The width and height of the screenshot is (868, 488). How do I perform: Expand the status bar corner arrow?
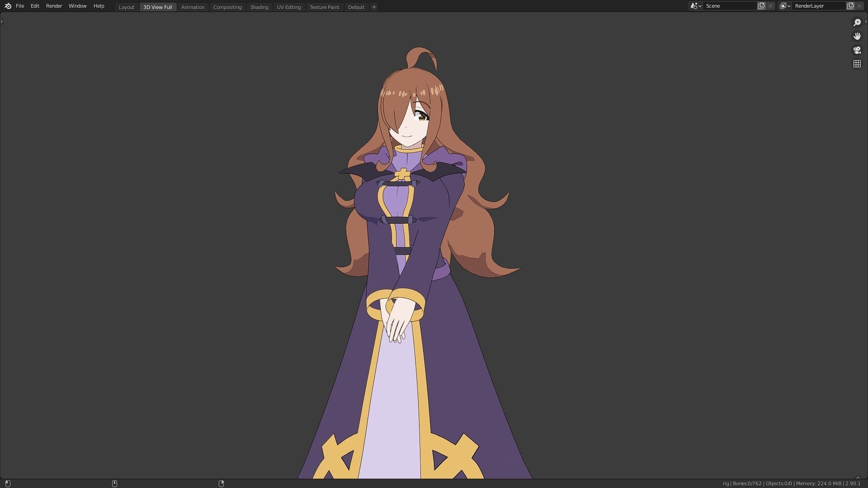click(858, 478)
